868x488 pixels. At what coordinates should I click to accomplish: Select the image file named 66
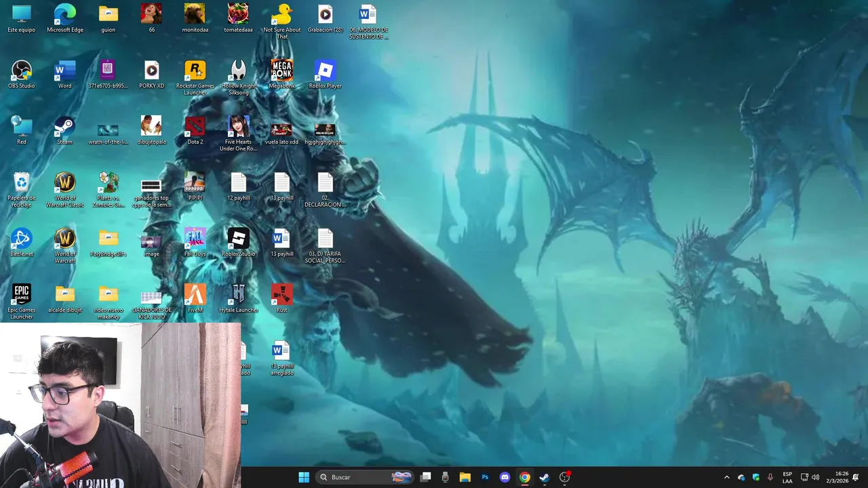151,19
